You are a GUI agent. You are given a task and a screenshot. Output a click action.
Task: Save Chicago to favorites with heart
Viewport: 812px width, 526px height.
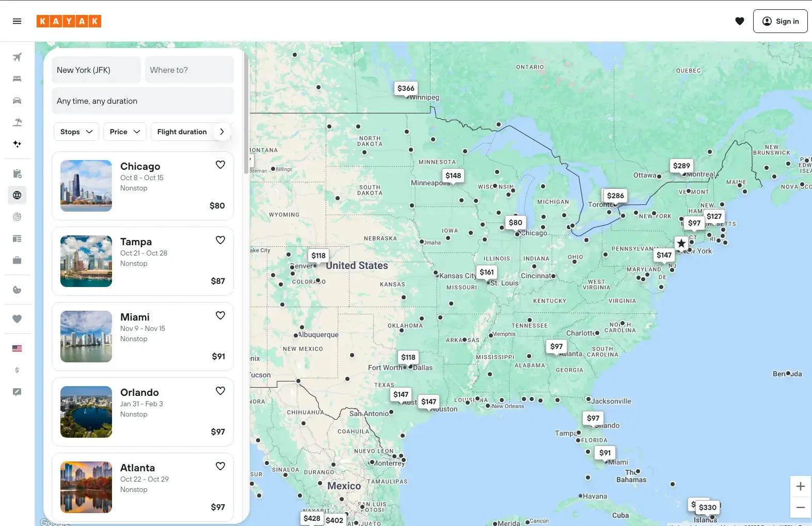tap(220, 165)
